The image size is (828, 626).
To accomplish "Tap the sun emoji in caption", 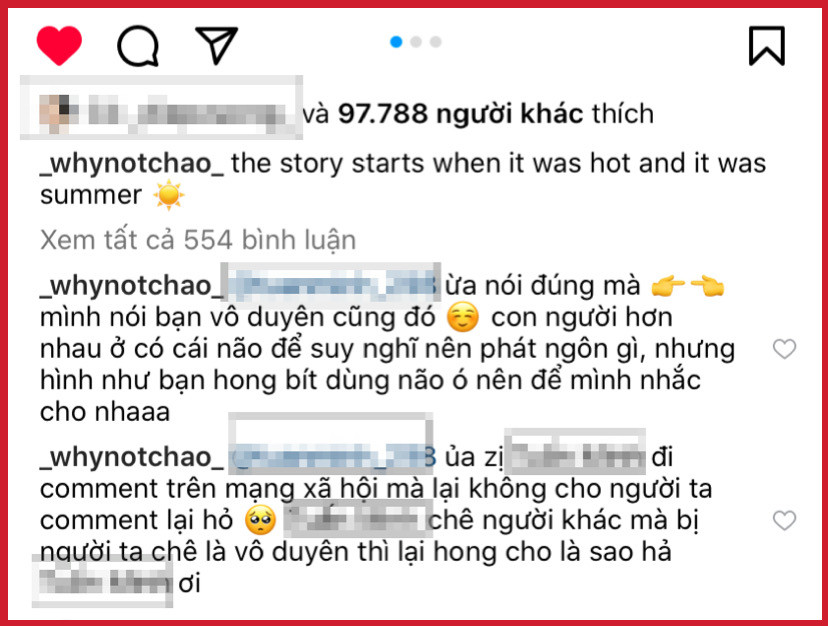I will [x=168, y=195].
